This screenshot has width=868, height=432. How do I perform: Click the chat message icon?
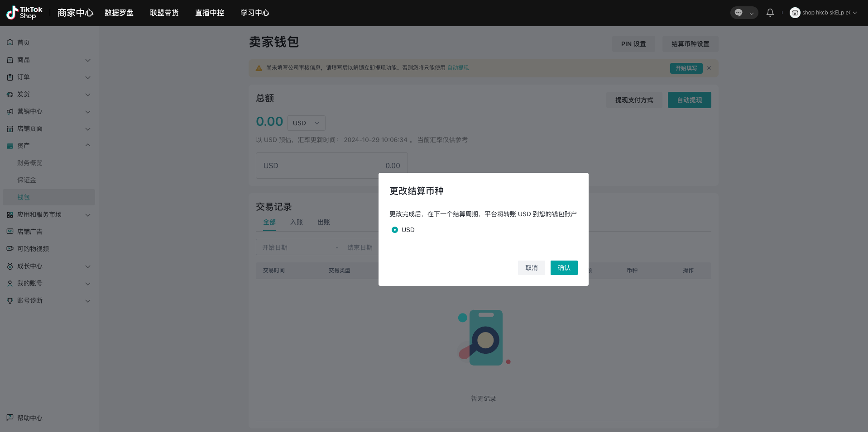(739, 13)
